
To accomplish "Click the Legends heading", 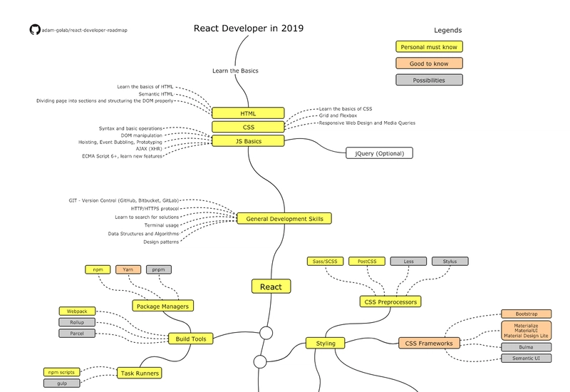I will [x=448, y=30].
